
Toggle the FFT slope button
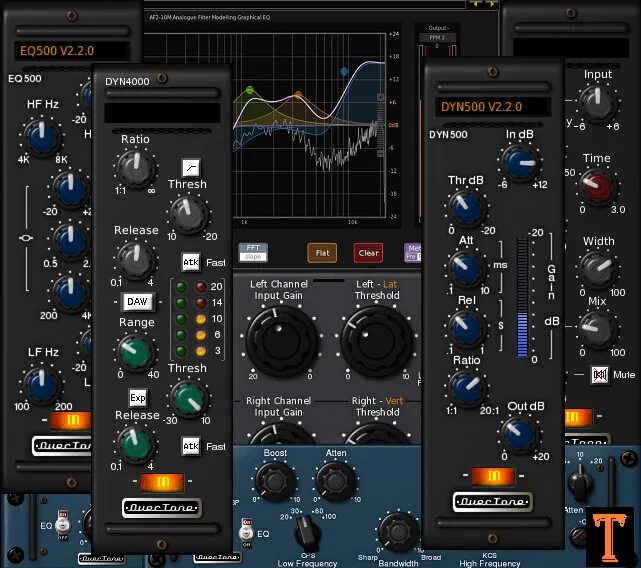pyautogui.click(x=253, y=252)
